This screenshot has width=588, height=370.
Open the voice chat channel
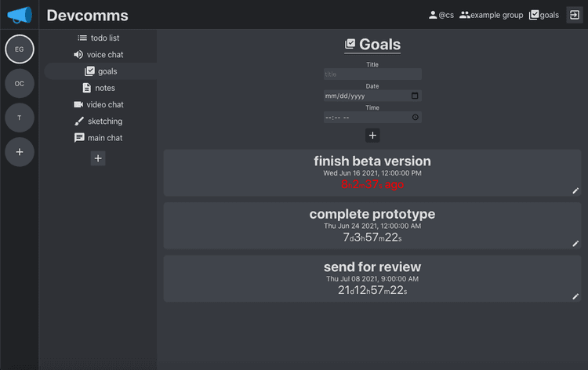[x=98, y=55]
